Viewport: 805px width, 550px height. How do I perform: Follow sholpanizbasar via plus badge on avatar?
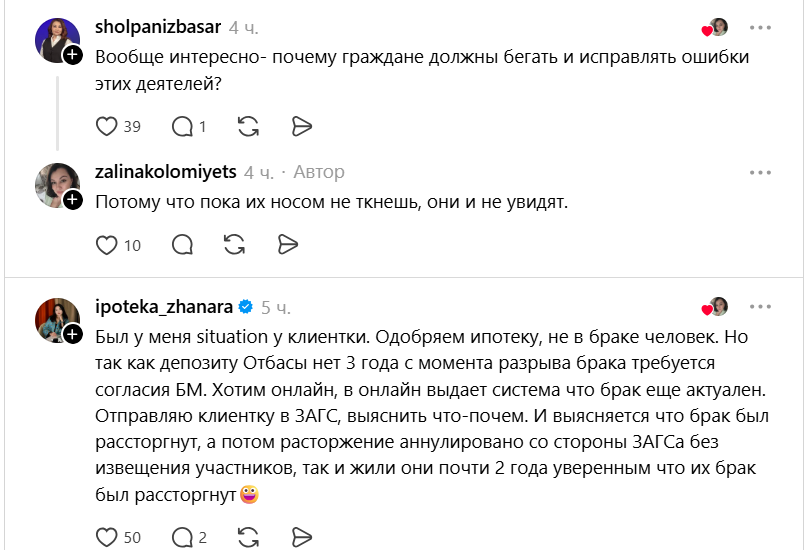point(73,54)
